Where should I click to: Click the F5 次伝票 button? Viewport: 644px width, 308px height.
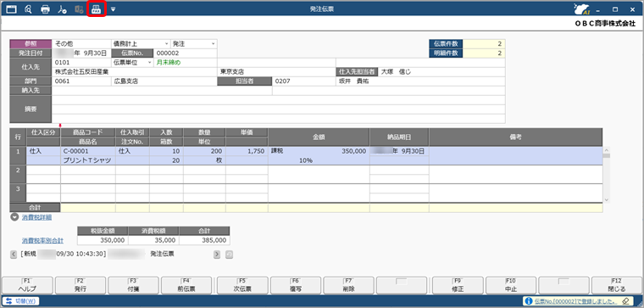click(242, 284)
